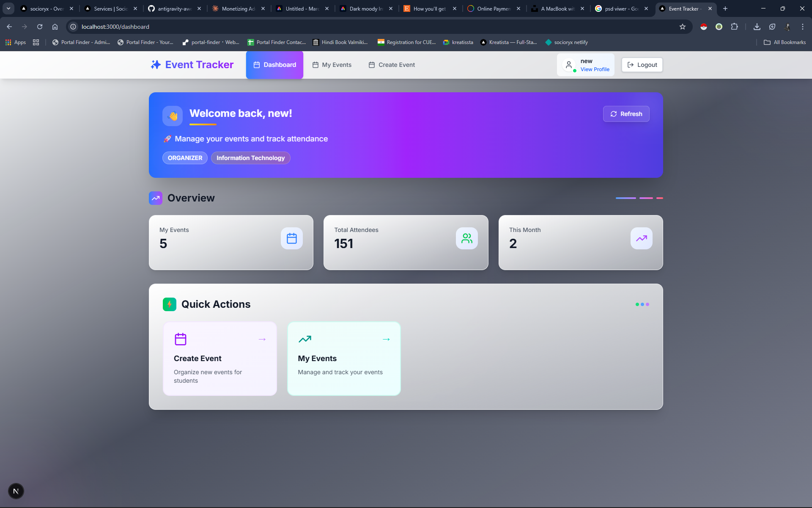Expand the All Bookmarks folder

pyautogui.click(x=785, y=42)
